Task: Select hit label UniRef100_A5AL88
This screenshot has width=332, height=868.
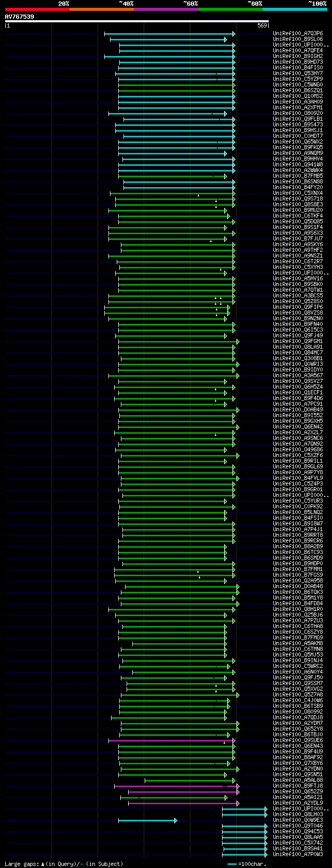Action: pos(298,780)
